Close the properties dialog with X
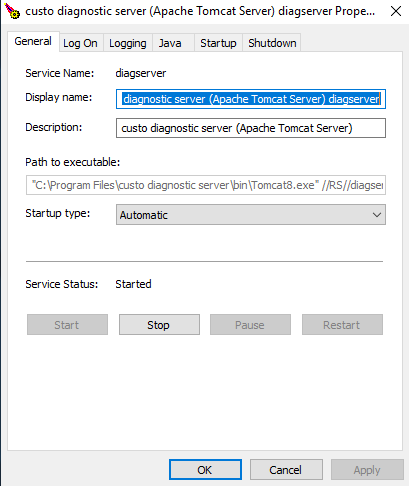Viewport: 409px width, 486px height. click(x=396, y=11)
